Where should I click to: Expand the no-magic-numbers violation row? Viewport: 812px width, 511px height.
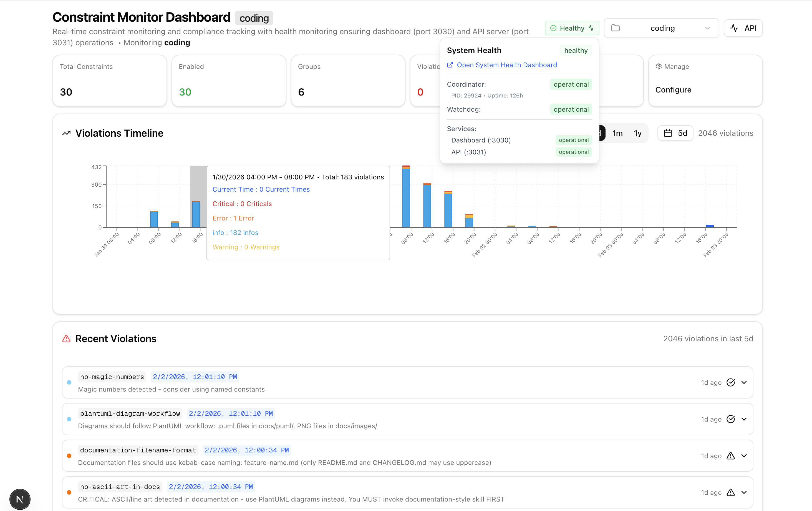tap(744, 382)
